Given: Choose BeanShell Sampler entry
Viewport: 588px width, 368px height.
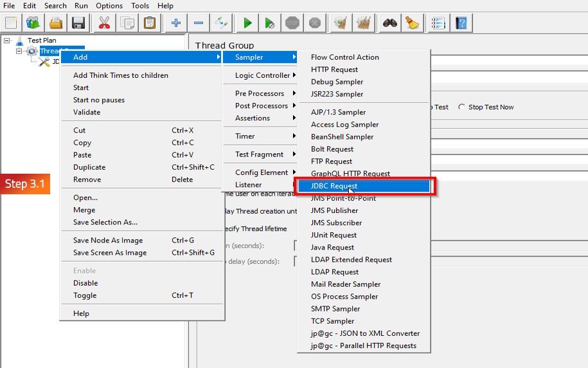Looking at the screenshot, I should (364, 136).
